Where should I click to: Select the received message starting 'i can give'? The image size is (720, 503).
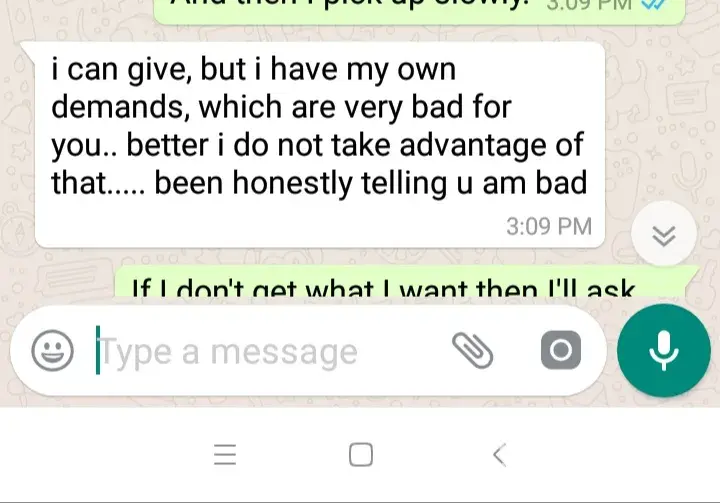(x=319, y=145)
